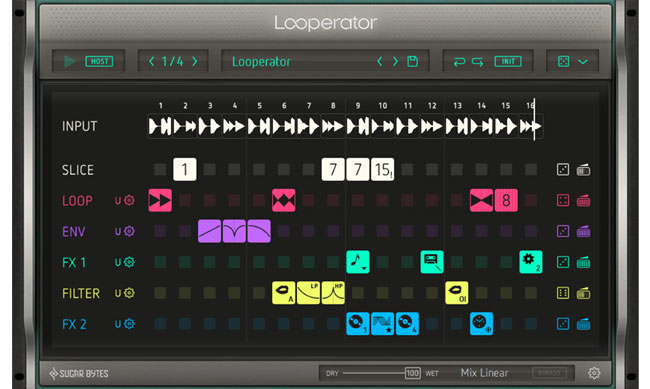Start playback with the play button
The width and height of the screenshot is (650, 389).
click(70, 61)
